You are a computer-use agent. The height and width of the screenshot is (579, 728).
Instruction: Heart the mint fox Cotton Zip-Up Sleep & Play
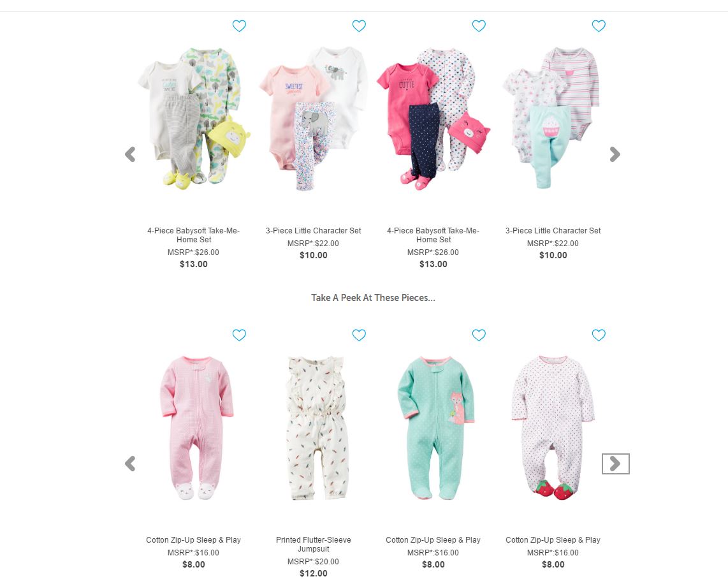pyautogui.click(x=479, y=335)
